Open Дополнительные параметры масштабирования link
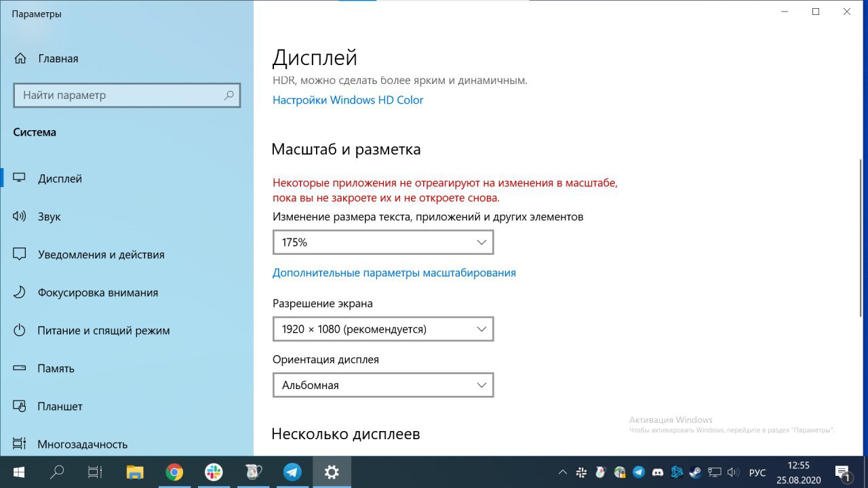Viewport: 868px width, 488px height. tap(394, 273)
